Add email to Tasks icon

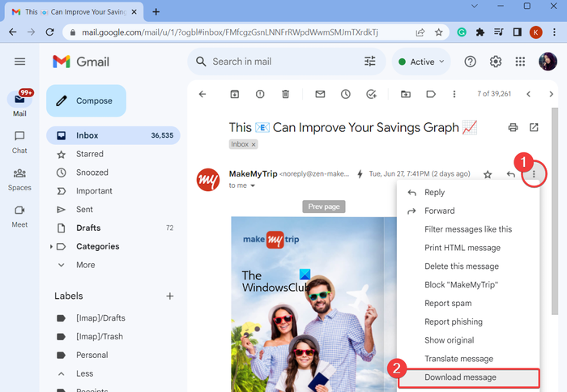[371, 95]
